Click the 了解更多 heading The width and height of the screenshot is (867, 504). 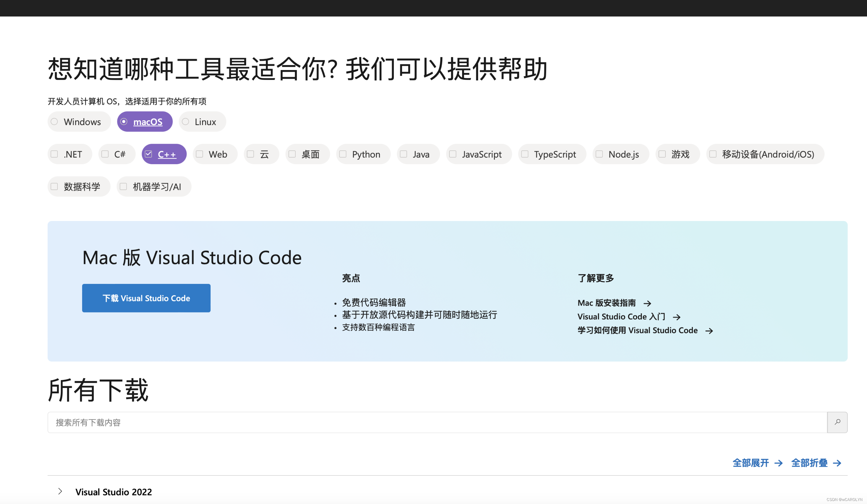(x=596, y=278)
